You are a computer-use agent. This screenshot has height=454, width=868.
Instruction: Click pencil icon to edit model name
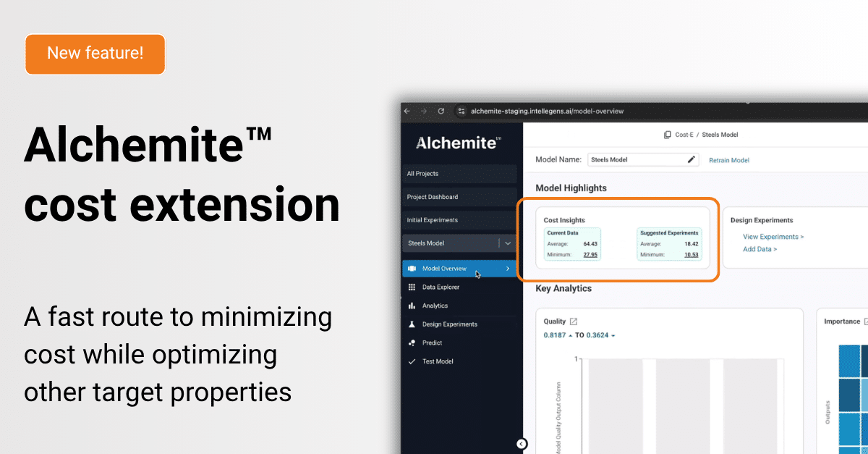691,159
